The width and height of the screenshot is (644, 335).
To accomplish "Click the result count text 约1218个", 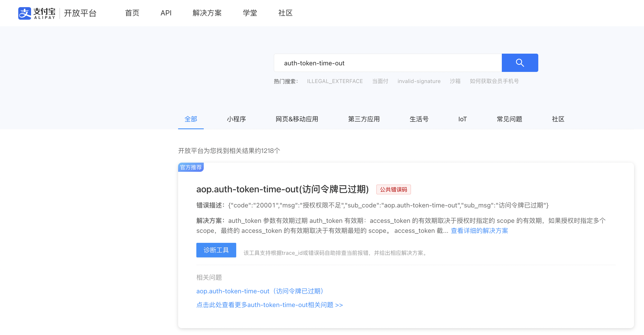I will tap(268, 151).
